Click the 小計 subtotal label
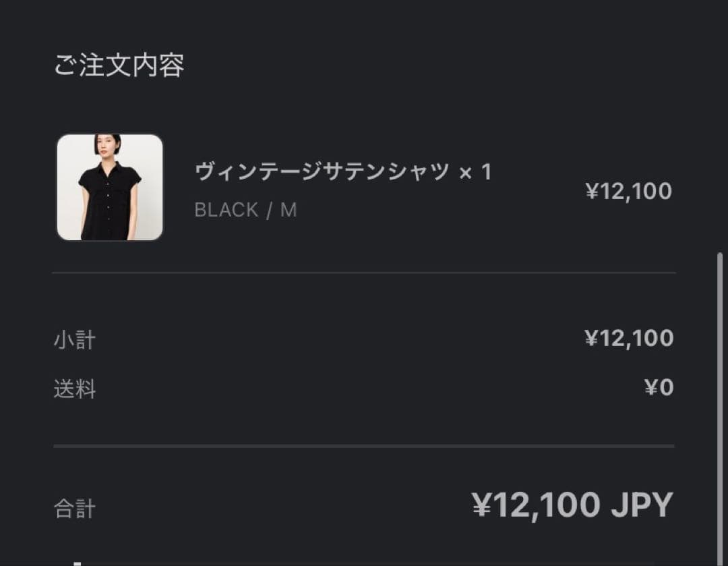This screenshot has height=566, width=728. pos(75,340)
